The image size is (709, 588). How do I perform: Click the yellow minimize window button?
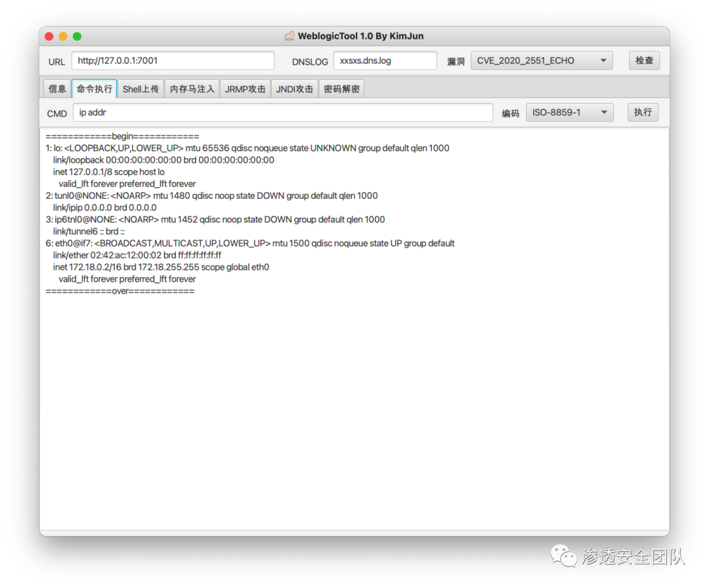click(x=63, y=37)
